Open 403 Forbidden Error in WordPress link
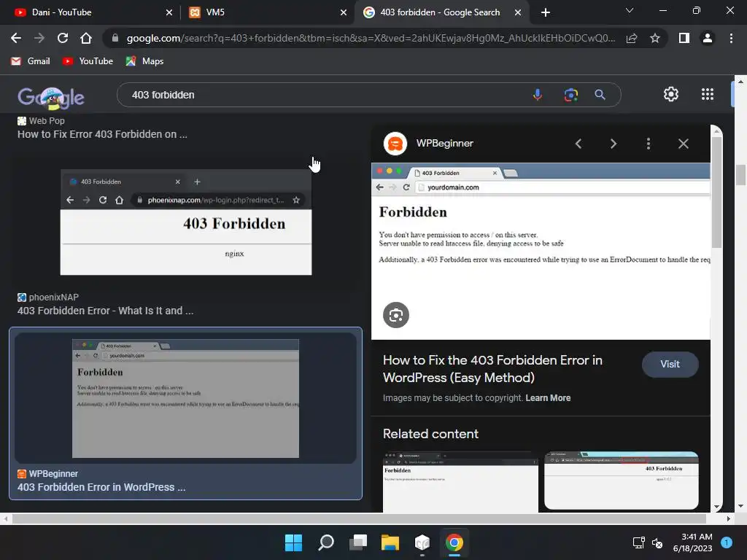 [x=101, y=487]
